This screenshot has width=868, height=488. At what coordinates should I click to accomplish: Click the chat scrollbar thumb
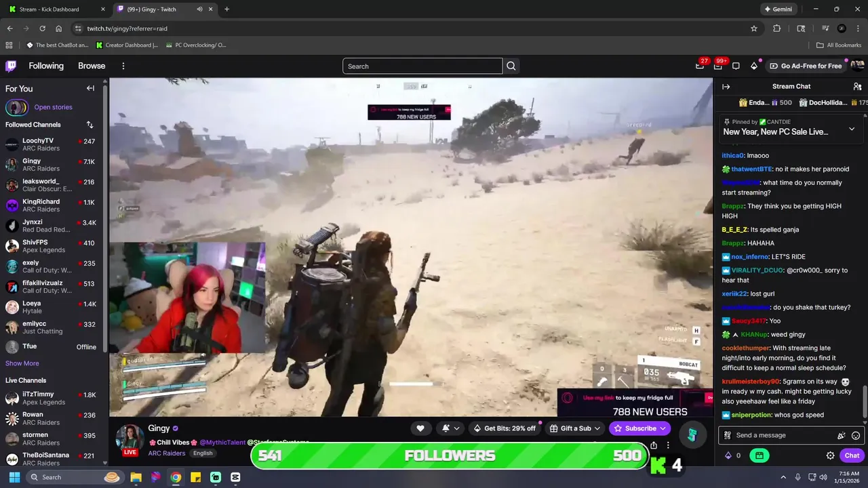(865, 402)
